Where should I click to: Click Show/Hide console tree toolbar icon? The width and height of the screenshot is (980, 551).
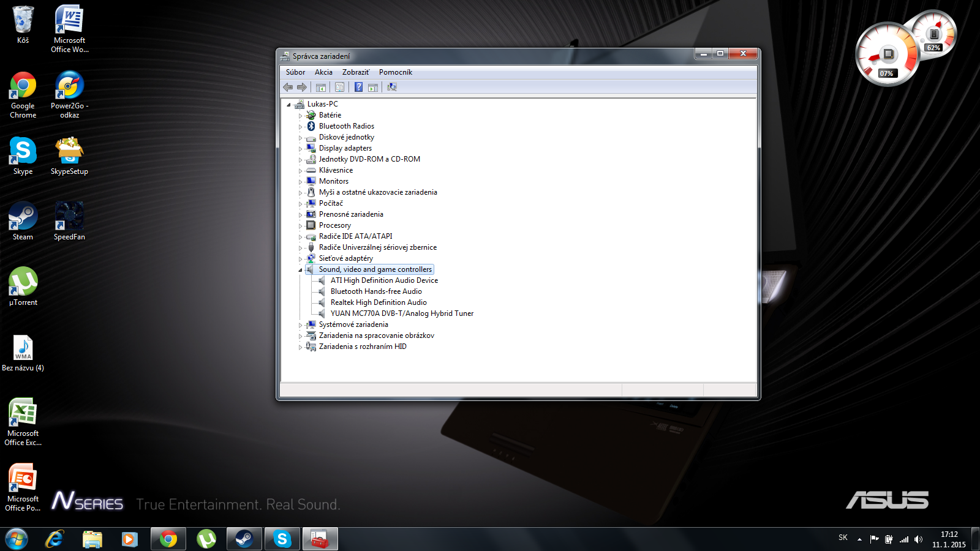(x=321, y=87)
